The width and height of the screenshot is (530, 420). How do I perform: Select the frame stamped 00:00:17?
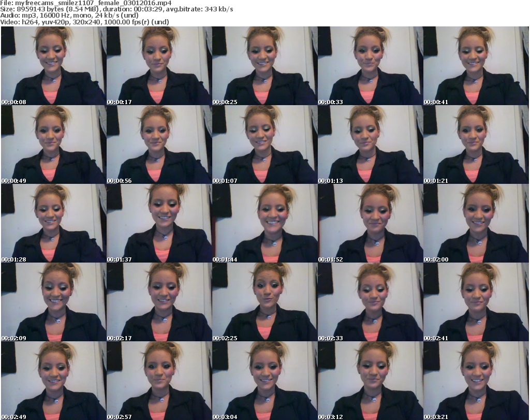click(159, 66)
